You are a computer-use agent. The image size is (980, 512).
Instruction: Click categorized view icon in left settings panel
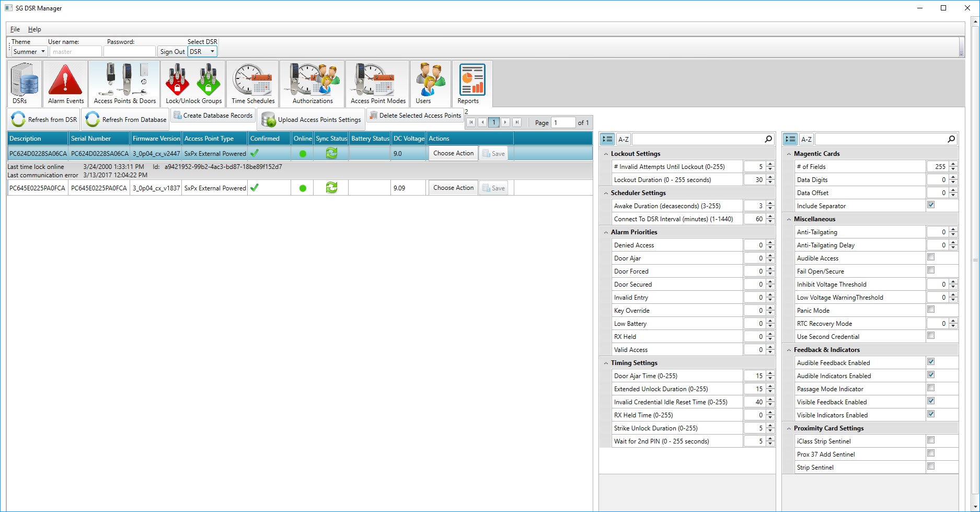pyautogui.click(x=607, y=139)
